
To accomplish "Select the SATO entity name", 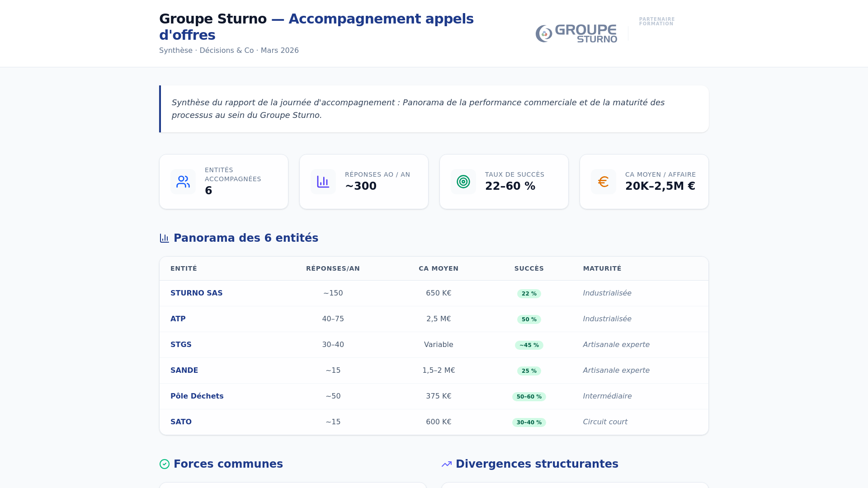I will (181, 422).
